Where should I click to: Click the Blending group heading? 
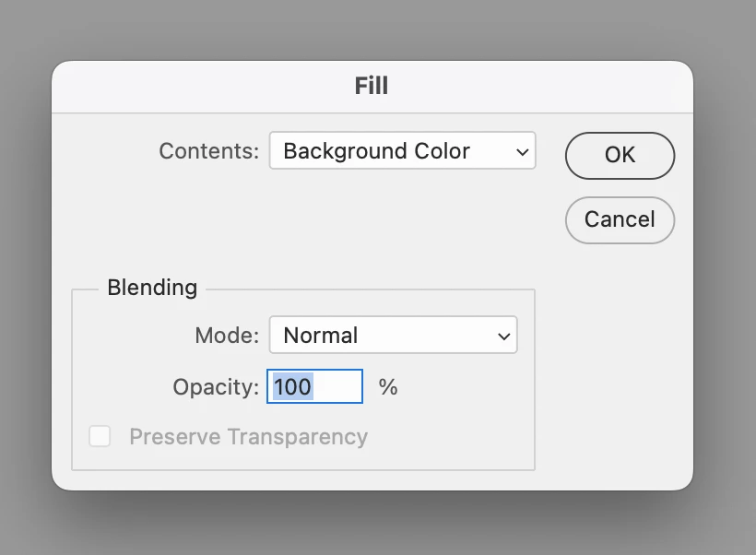click(152, 288)
